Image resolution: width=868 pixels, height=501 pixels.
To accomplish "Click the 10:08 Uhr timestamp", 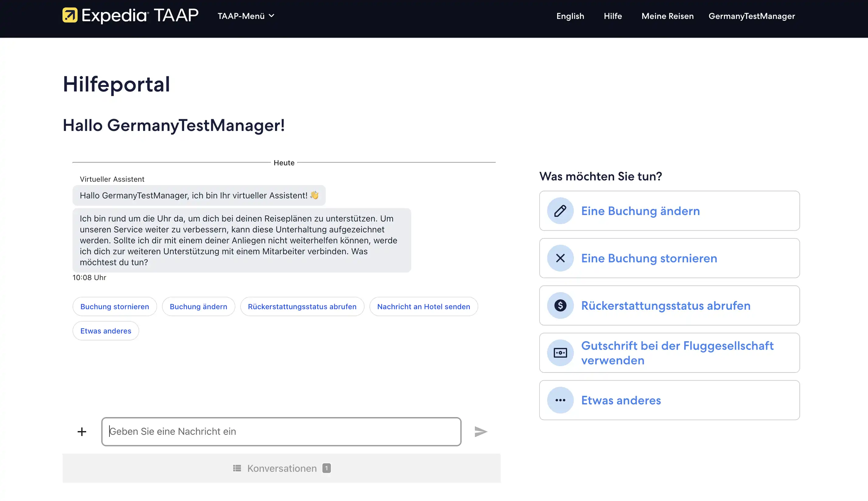I will click(89, 277).
